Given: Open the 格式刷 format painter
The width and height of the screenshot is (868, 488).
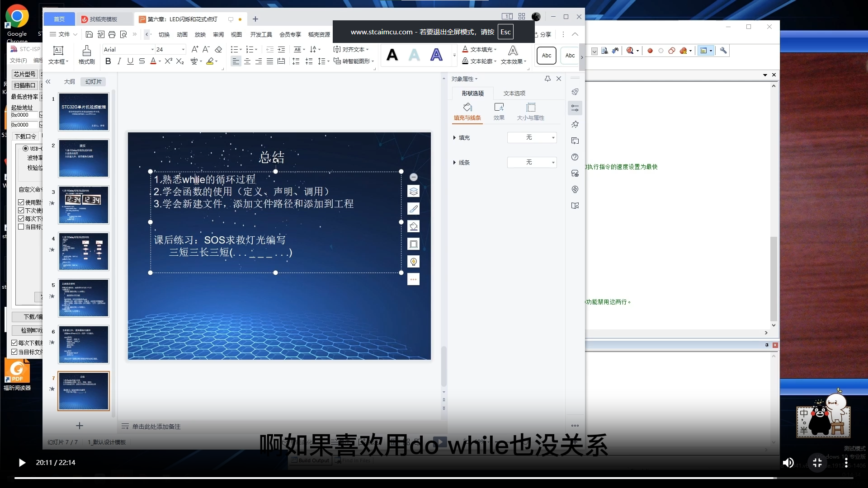Looking at the screenshot, I should (87, 55).
